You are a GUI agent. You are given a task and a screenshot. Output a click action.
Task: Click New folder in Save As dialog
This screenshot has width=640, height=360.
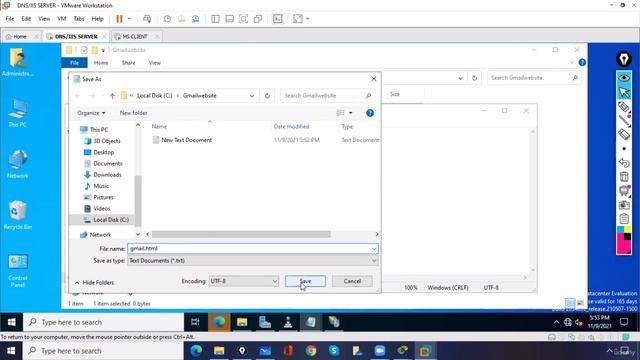(x=133, y=113)
